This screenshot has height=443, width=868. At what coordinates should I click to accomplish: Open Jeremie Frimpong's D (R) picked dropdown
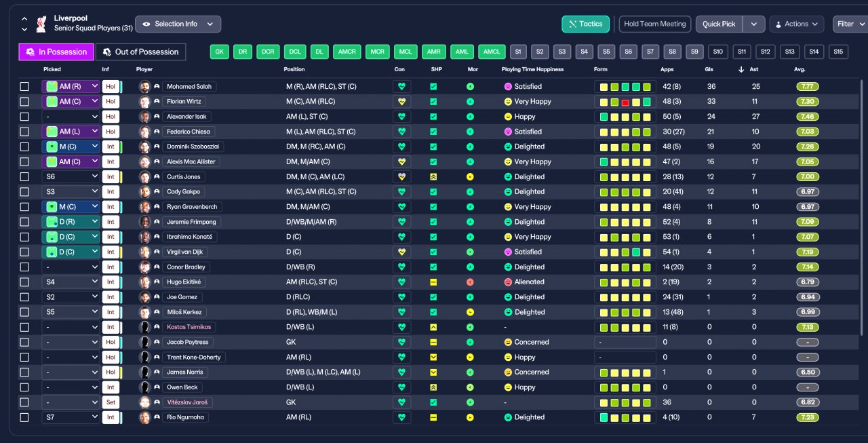[71, 222]
